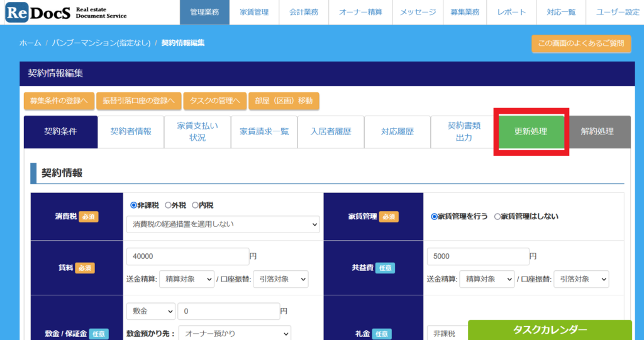
Task: Click the 消費税 必須 label cell
Action: tap(77, 216)
